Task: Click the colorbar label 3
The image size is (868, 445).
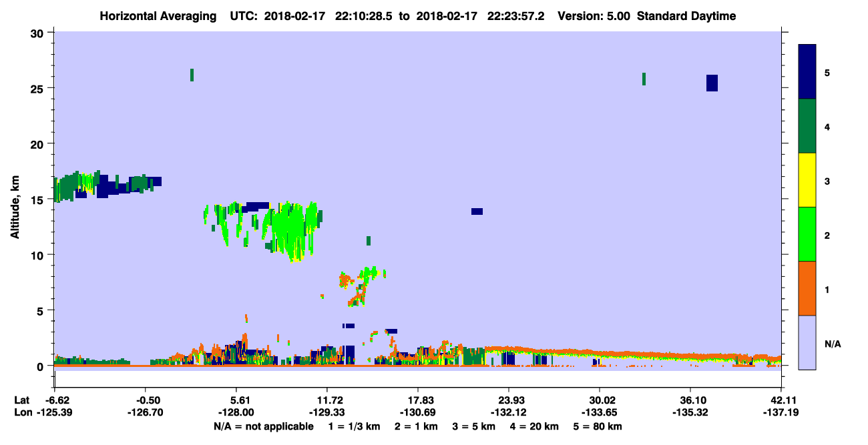Action: tap(827, 181)
